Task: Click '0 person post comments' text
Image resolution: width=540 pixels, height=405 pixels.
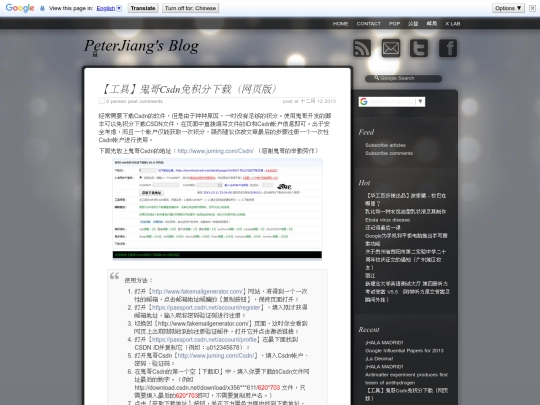Action: [134, 101]
